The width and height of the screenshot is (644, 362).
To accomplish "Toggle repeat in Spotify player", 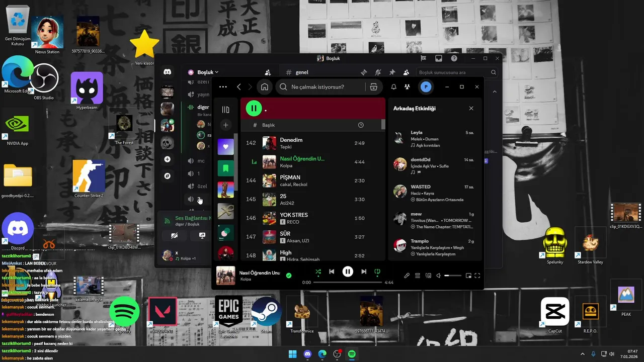I will (377, 271).
